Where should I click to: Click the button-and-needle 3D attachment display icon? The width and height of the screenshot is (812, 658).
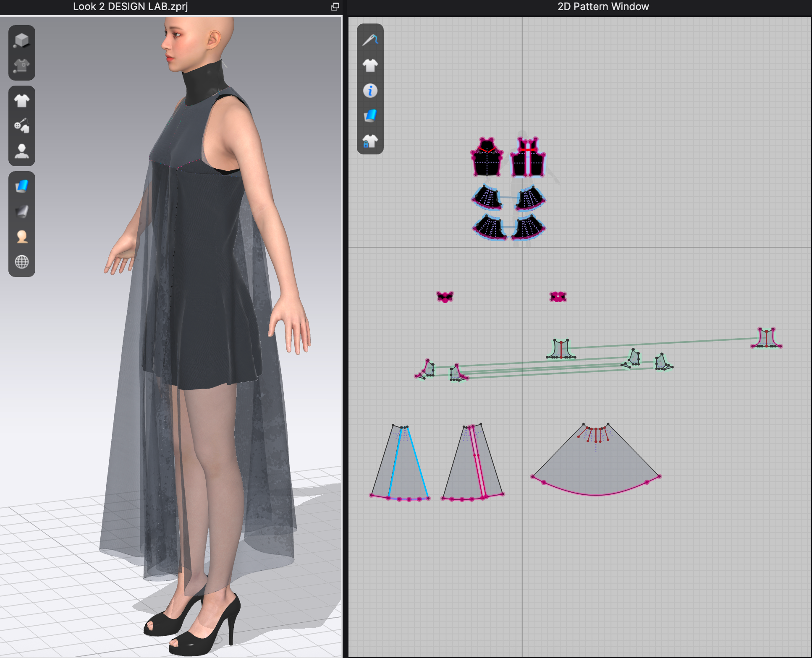point(21,125)
